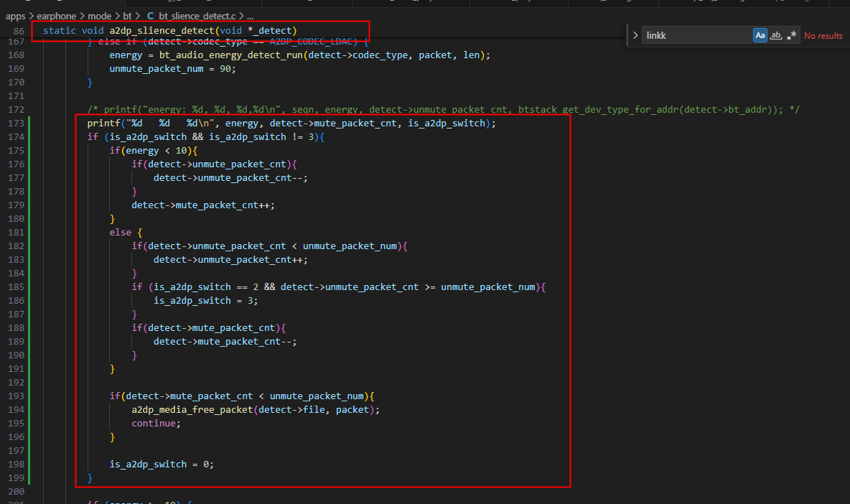Place cursor on "bt_audio_energy_detect_run" call

231,55
